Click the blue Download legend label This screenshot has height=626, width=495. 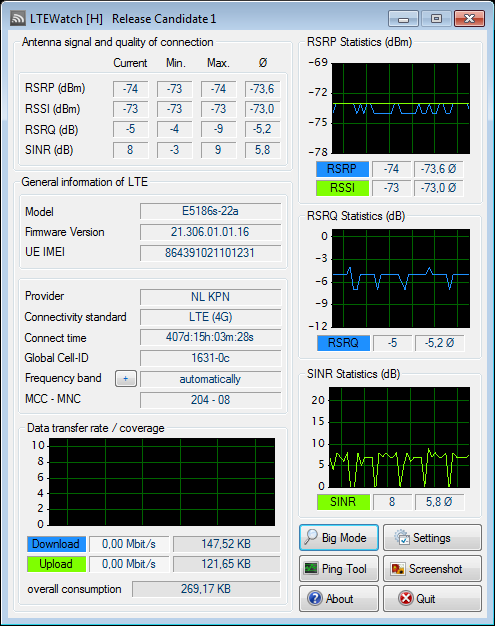click(x=56, y=544)
